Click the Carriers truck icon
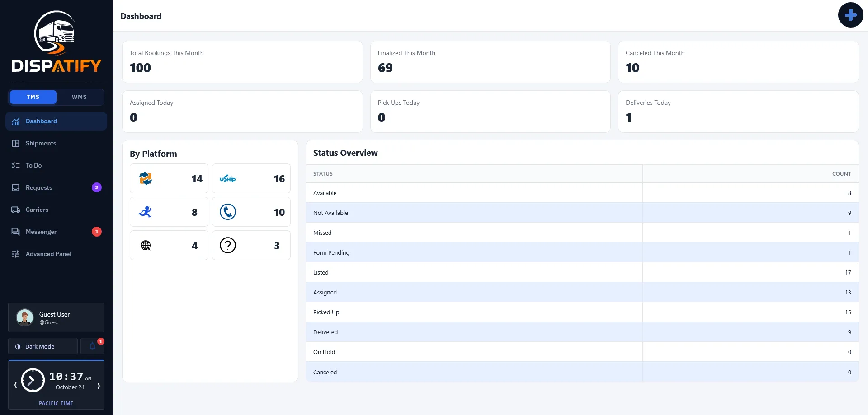Image resolution: width=868 pixels, height=415 pixels. [16, 210]
